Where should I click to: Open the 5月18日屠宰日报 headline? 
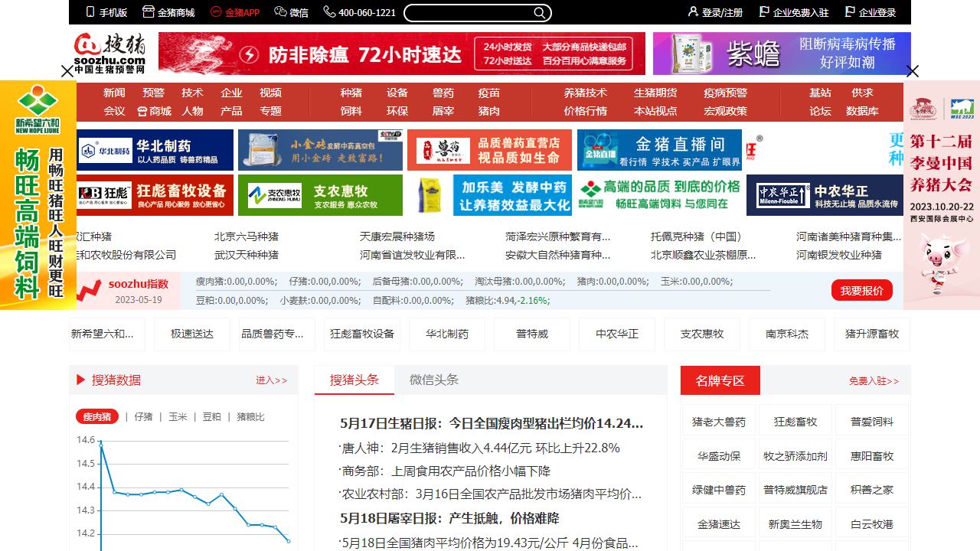tap(449, 518)
